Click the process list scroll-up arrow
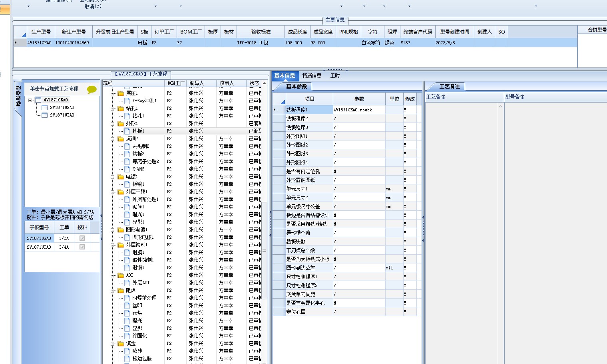This screenshot has height=364, width=607. tap(264, 83)
